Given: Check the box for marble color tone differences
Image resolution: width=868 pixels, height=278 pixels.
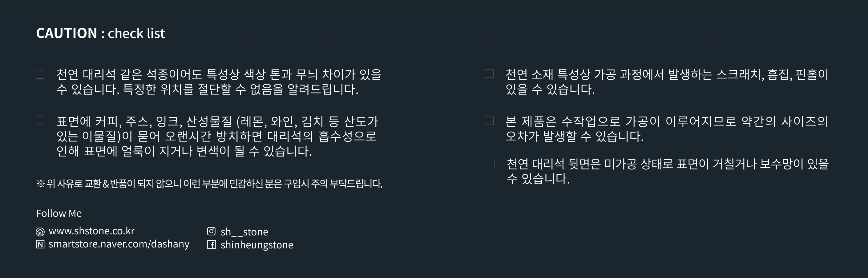Looking at the screenshot, I should [x=40, y=74].
